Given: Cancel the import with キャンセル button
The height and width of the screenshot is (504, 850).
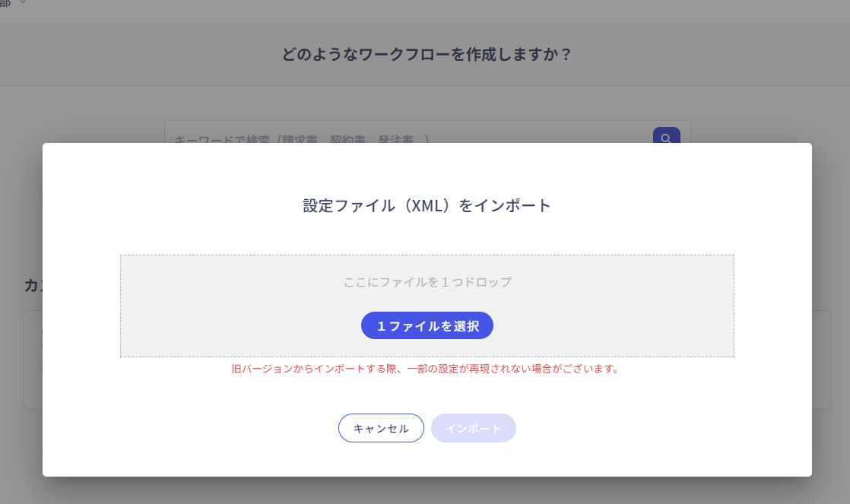Looking at the screenshot, I should [x=381, y=428].
